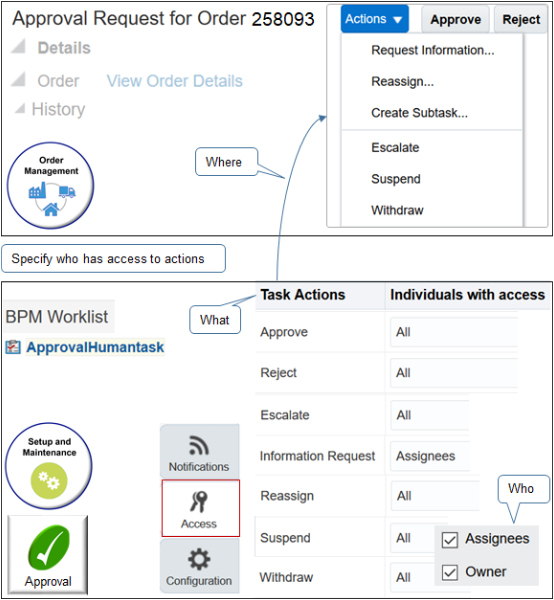This screenshot has width=554, height=600.
Task: Collapse the History section
Action: pyautogui.click(x=20, y=109)
